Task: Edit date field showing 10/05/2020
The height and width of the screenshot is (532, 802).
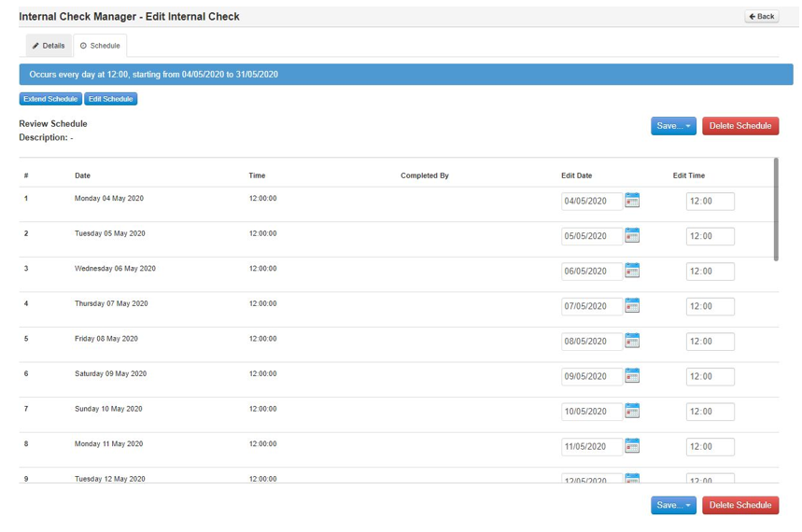Action: click(592, 412)
